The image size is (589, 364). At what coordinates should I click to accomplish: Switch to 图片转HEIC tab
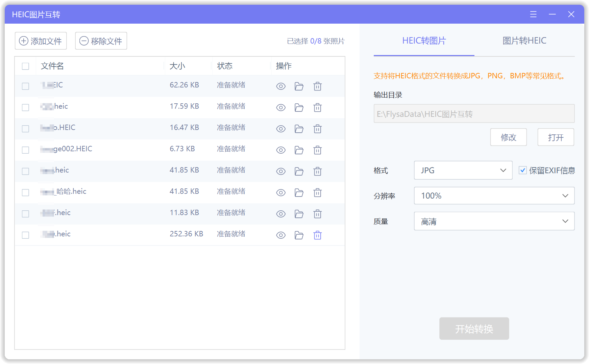[524, 41]
